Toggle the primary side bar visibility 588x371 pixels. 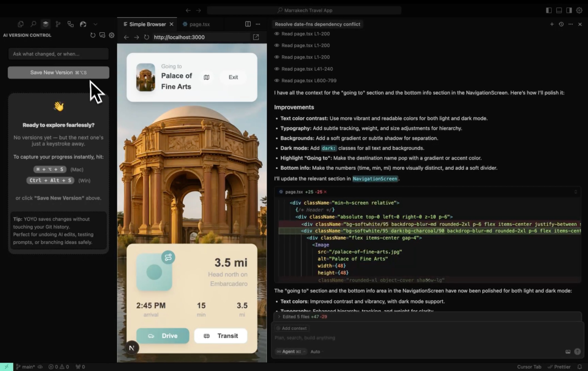549,10
